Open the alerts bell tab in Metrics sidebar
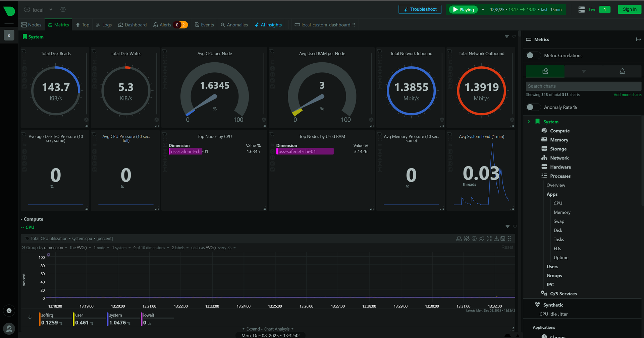 [622, 71]
